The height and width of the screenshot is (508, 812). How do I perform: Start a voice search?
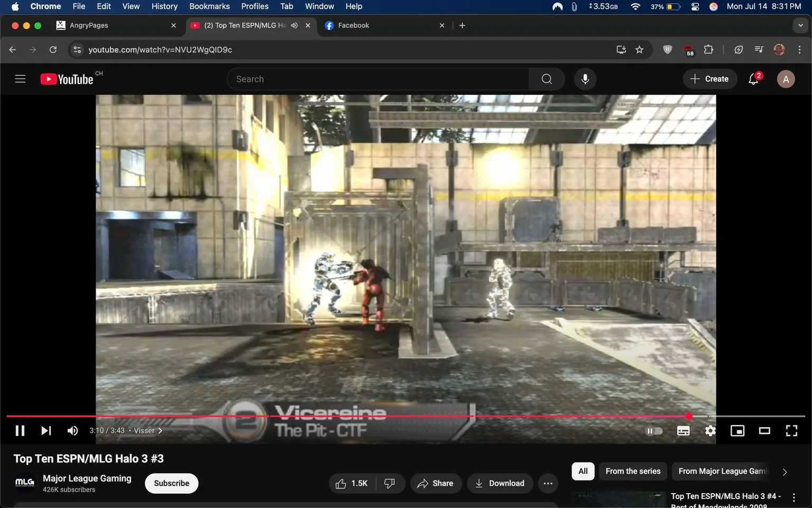pyautogui.click(x=585, y=78)
